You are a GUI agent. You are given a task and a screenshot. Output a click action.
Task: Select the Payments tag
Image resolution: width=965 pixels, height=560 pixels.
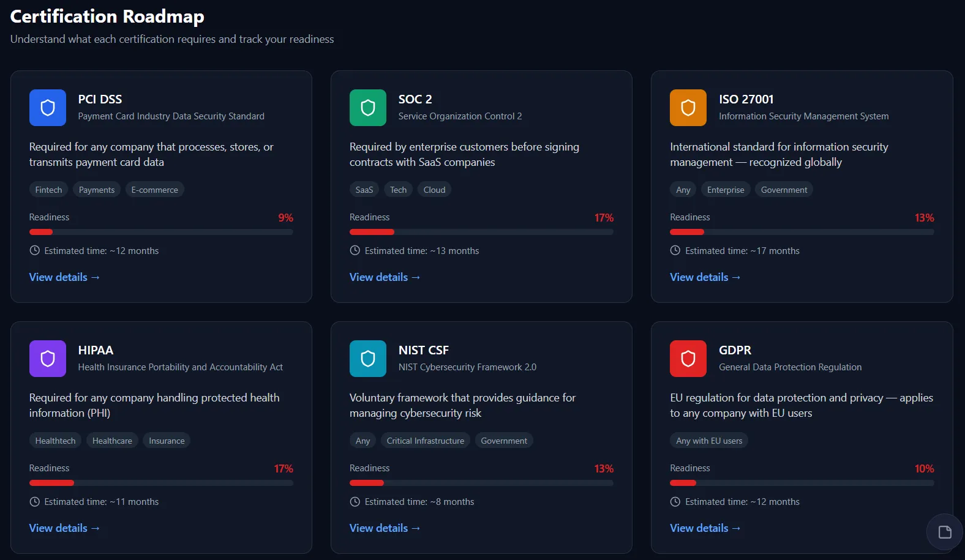tap(97, 190)
